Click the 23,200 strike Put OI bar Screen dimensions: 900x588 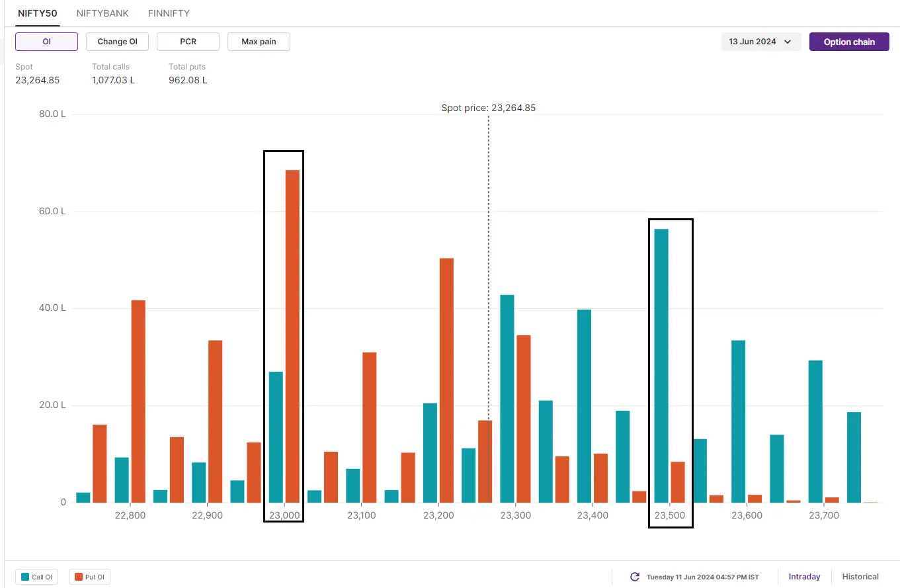[446, 380]
